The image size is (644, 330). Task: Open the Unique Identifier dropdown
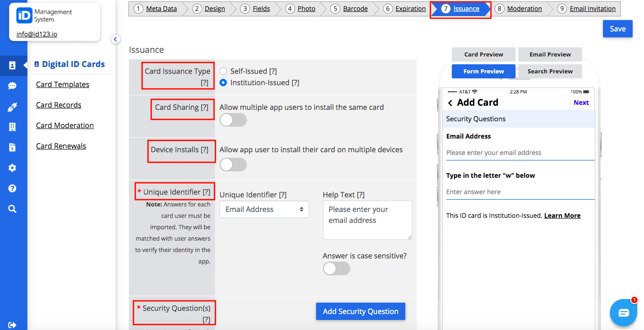(x=264, y=209)
